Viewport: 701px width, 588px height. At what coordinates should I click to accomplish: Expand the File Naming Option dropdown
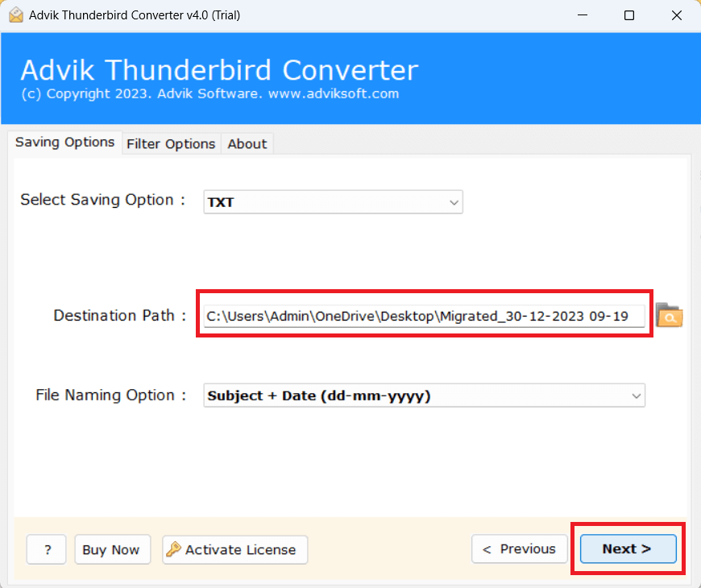(x=424, y=395)
